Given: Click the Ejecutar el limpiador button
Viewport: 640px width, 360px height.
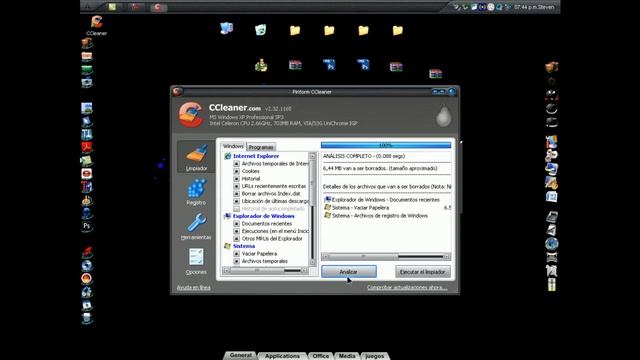Looking at the screenshot, I should (422, 272).
